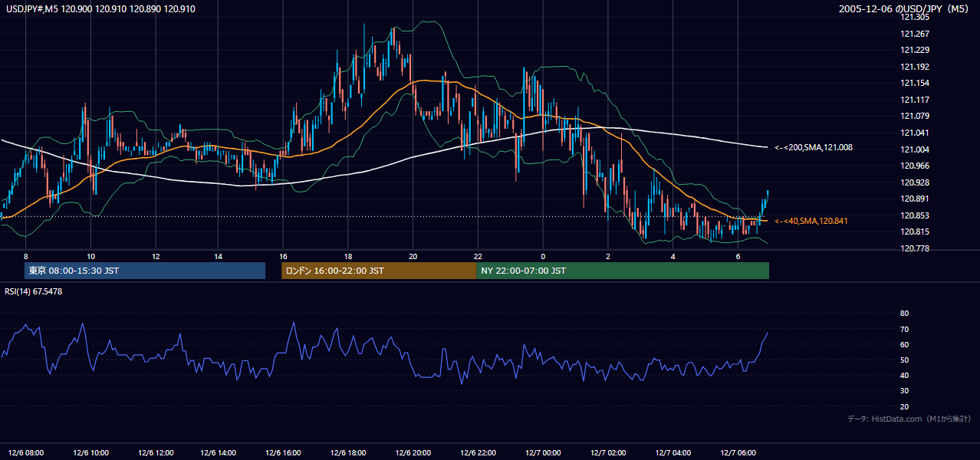Click the 12/6 08:00 time axis label

(x=25, y=452)
